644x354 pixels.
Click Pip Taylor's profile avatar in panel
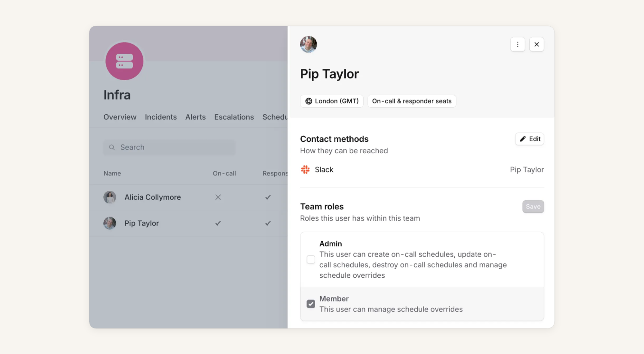(308, 44)
